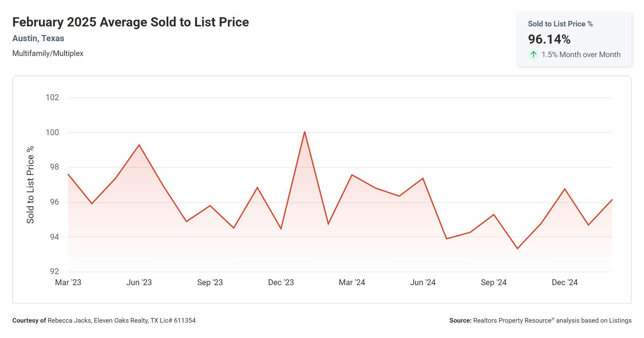
Task: Click the 102 y-axis tick label
Action: (x=52, y=97)
